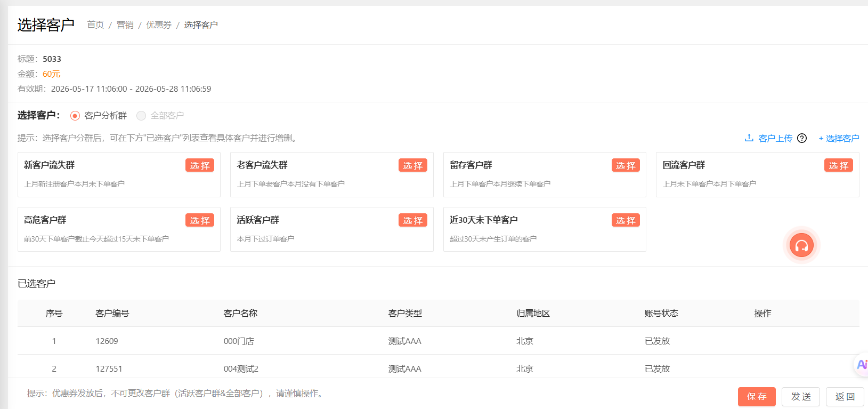Open the customer service headset icon
868x409 pixels.
click(x=801, y=245)
